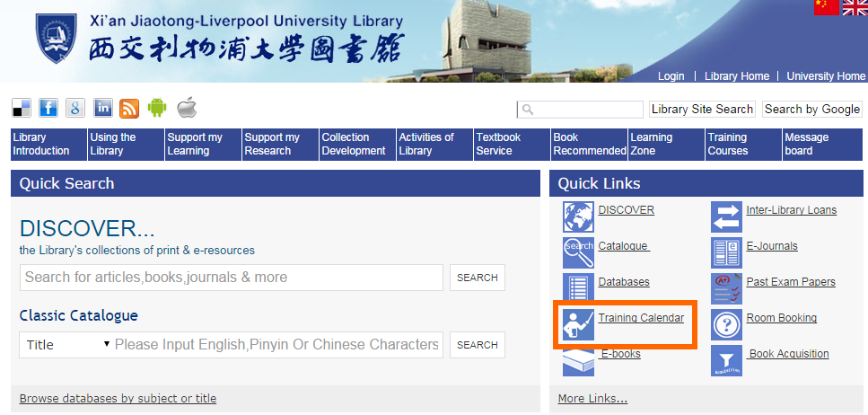The width and height of the screenshot is (868, 415).
Task: Click the Databases list icon
Action: [578, 287]
